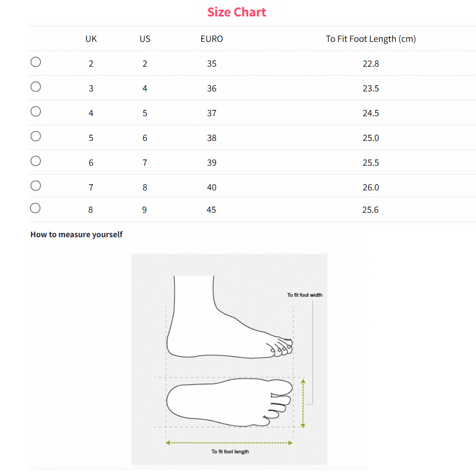476x476 pixels.
Task: Click the 22.8 foot length cell
Action: tap(371, 64)
